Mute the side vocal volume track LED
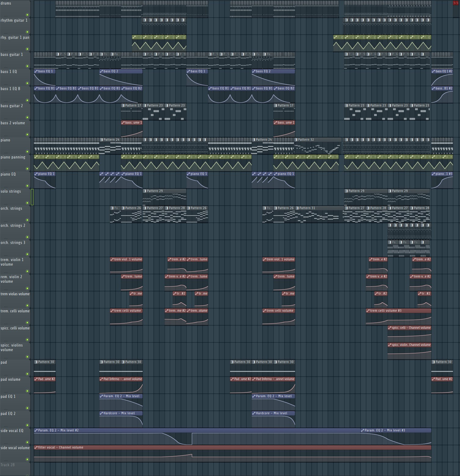 (27, 459)
